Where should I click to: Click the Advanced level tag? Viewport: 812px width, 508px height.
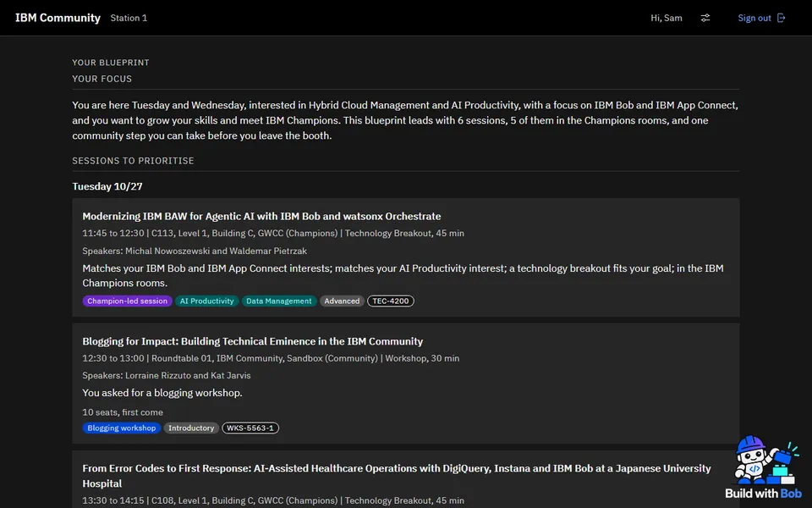(x=342, y=301)
